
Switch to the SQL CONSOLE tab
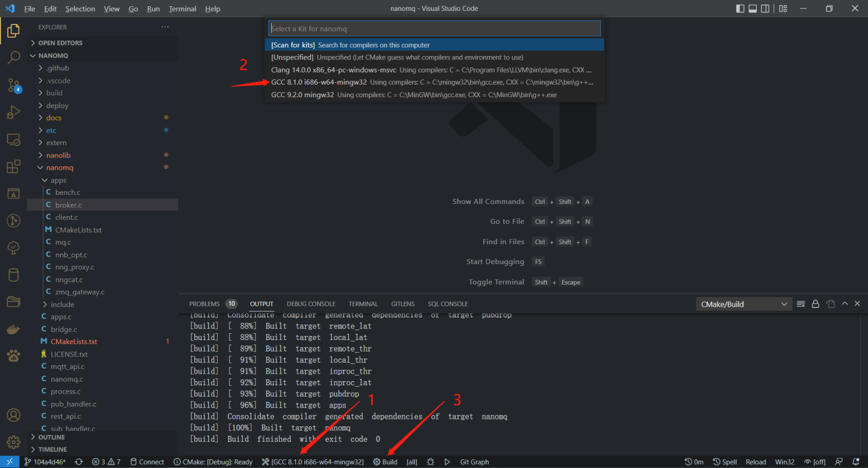[x=448, y=304]
